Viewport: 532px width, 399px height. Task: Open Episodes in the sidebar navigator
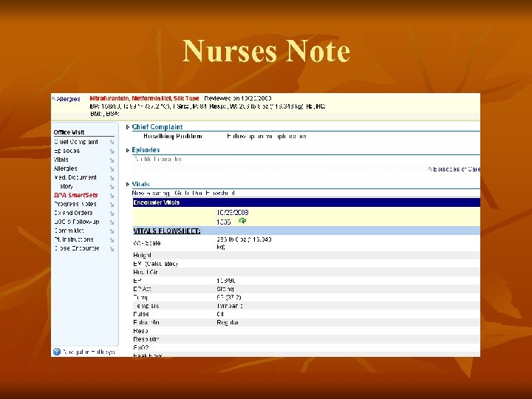(66, 151)
